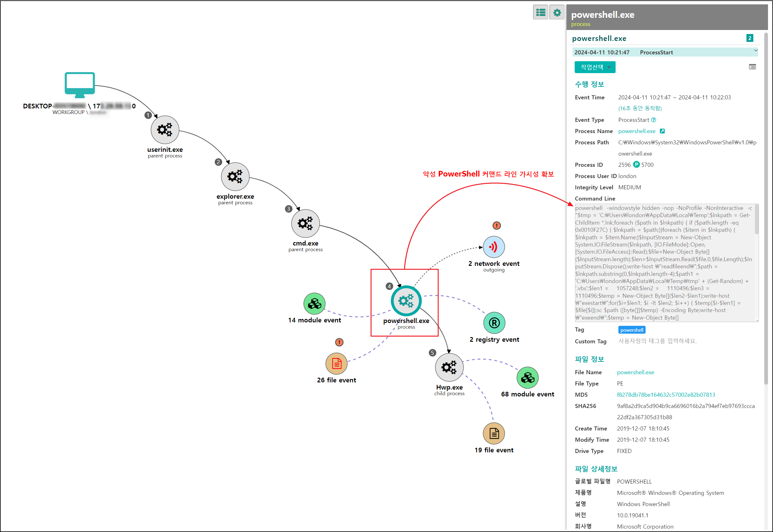Click the powershell.exe File Name link

pyautogui.click(x=635, y=372)
